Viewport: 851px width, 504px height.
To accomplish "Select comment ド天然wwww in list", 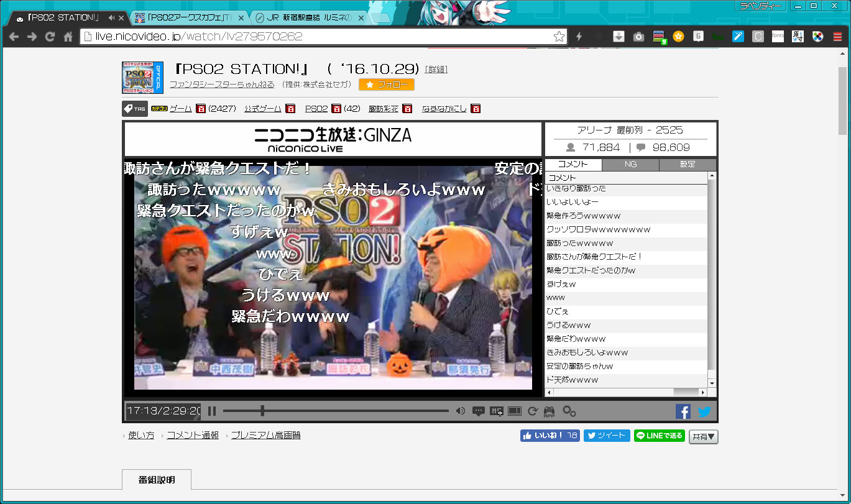I will (x=626, y=380).
